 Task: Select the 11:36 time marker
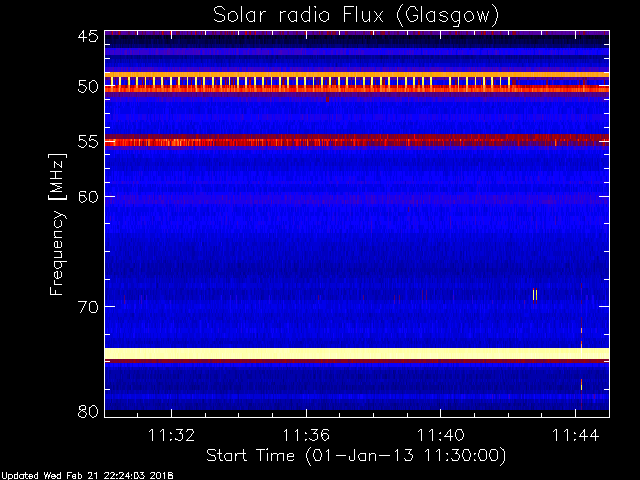pos(306,435)
